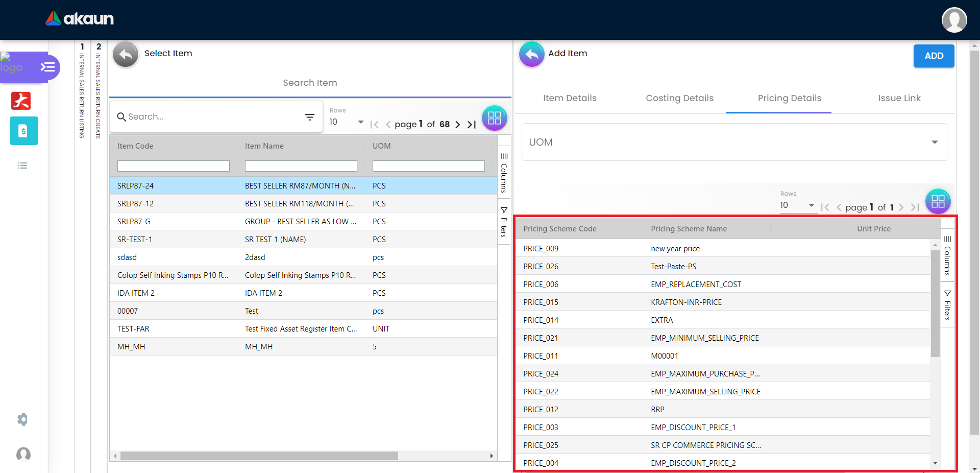Switch to the Issue Link tab
The width and height of the screenshot is (980, 473).
pyautogui.click(x=899, y=98)
